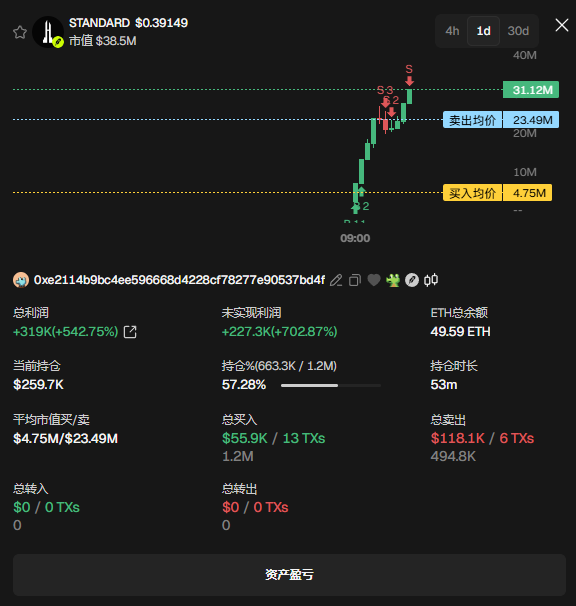Edit the wallet address label
576x606 pixels.
[x=336, y=280]
